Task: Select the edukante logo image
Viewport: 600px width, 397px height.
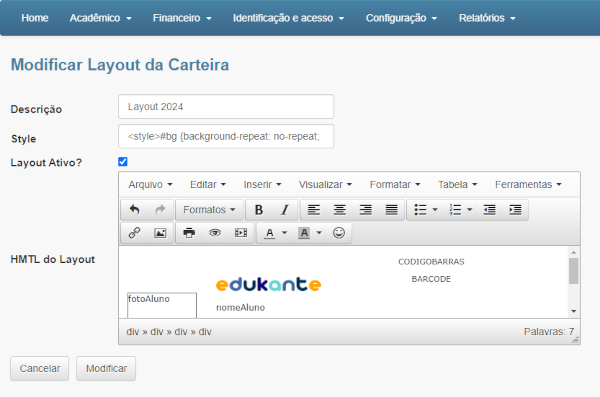Action: [x=269, y=284]
